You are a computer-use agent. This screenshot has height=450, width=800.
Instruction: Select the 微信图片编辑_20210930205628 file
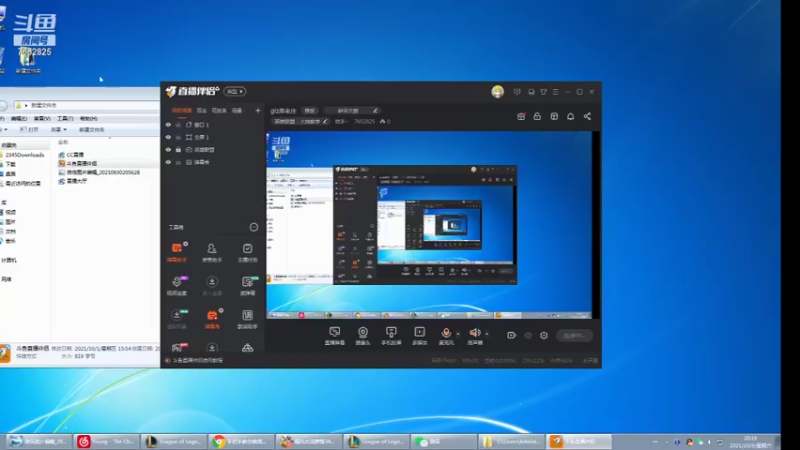(99, 172)
